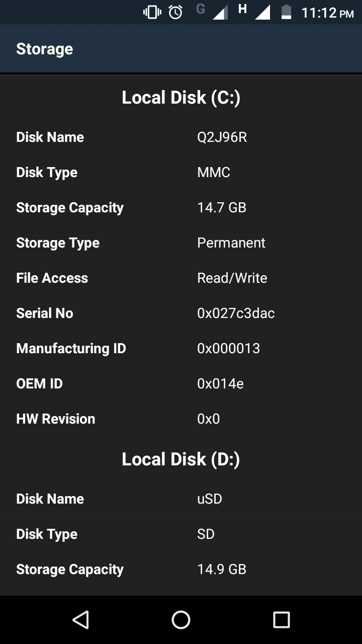The width and height of the screenshot is (362, 644).
Task: Select the Local Disk (D:) heading
Action: click(x=181, y=459)
